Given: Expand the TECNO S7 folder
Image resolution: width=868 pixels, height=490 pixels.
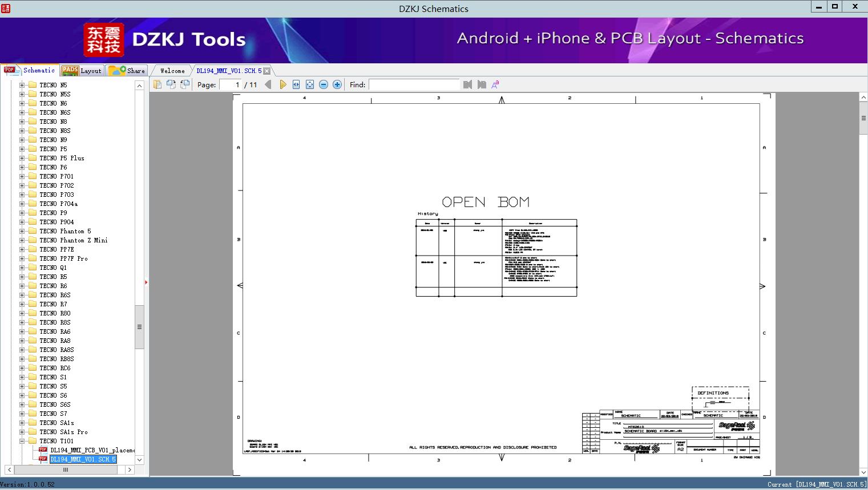Looking at the screenshot, I should pos(22,414).
